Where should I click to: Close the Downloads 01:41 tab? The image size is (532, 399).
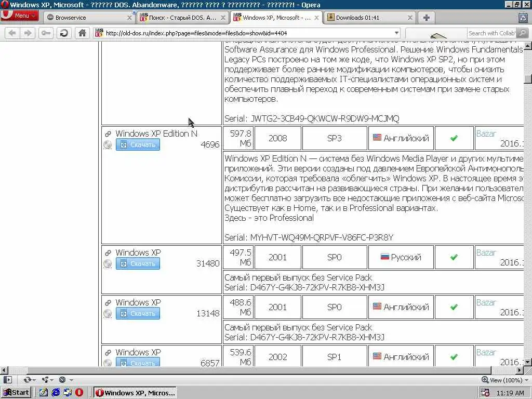[x=410, y=18]
